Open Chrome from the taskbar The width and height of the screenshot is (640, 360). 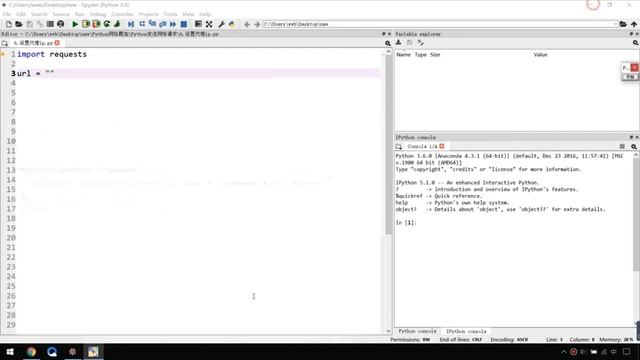pyautogui.click(x=31, y=352)
